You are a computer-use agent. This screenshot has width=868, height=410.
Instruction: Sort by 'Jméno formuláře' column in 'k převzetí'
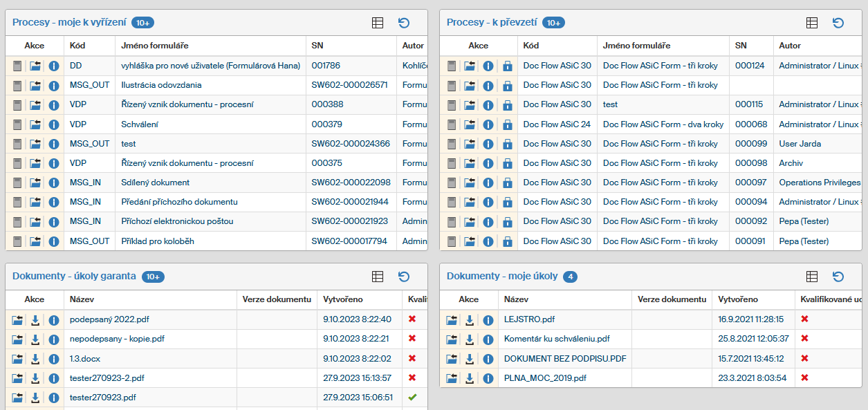(x=636, y=46)
